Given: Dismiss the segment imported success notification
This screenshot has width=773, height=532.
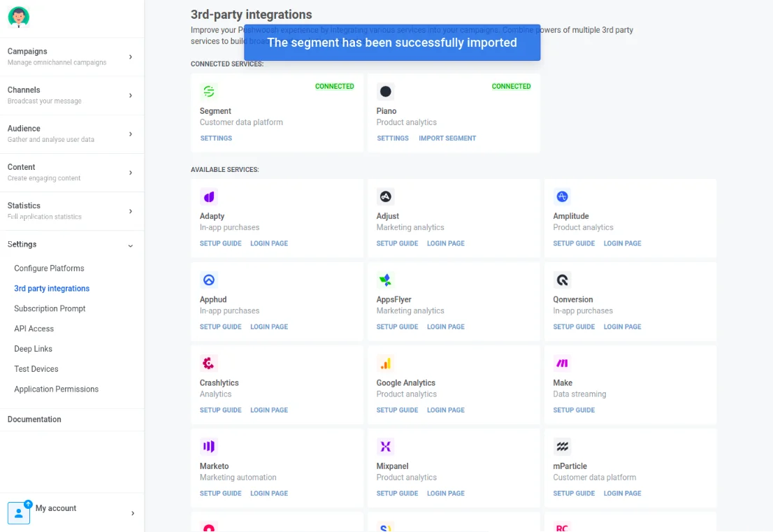Looking at the screenshot, I should [392, 43].
